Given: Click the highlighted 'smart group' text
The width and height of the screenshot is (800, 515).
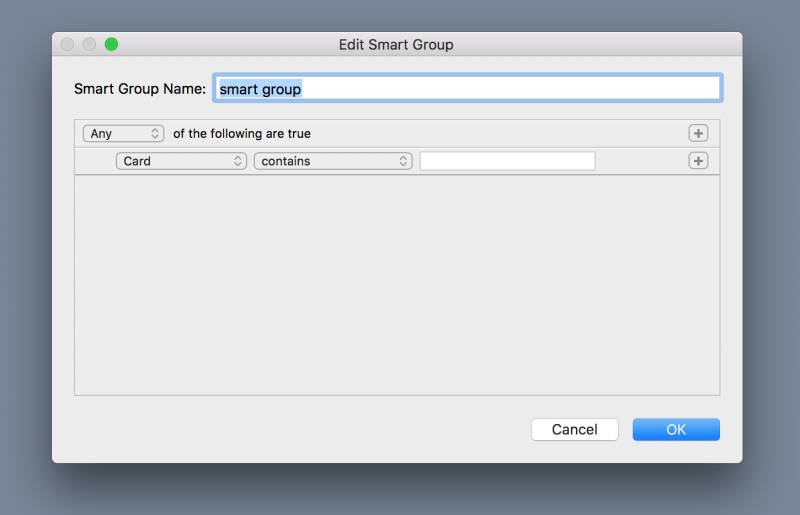Looking at the screenshot, I should pyautogui.click(x=260, y=89).
